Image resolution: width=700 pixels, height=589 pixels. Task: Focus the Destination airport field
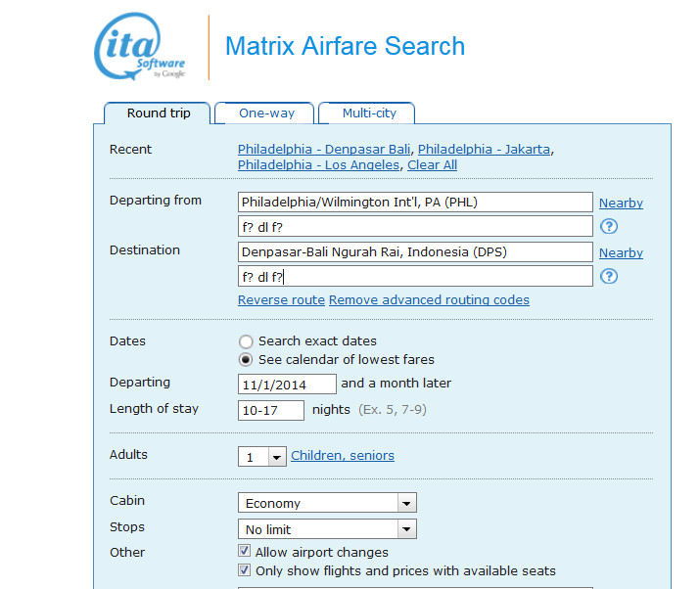coord(415,252)
